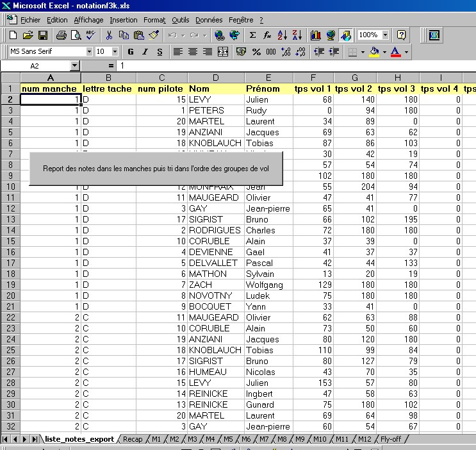Screen dimensions: 476x450
Task: Select row 15 header
Action: click(11, 241)
